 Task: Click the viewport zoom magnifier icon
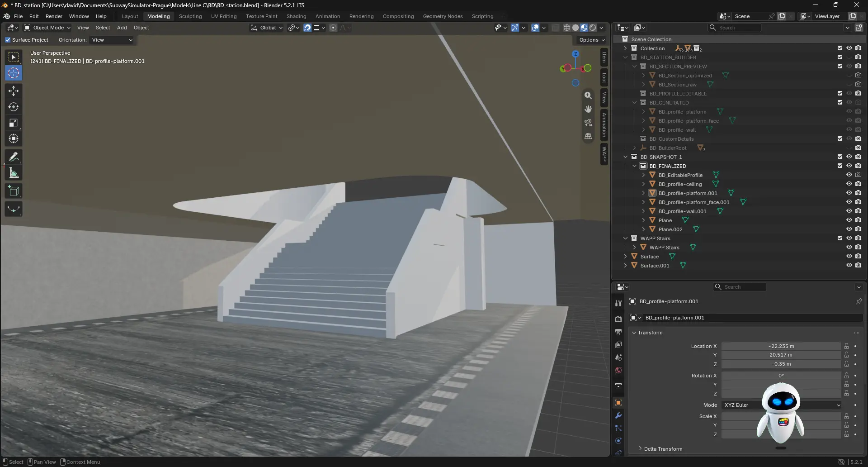pyautogui.click(x=588, y=95)
